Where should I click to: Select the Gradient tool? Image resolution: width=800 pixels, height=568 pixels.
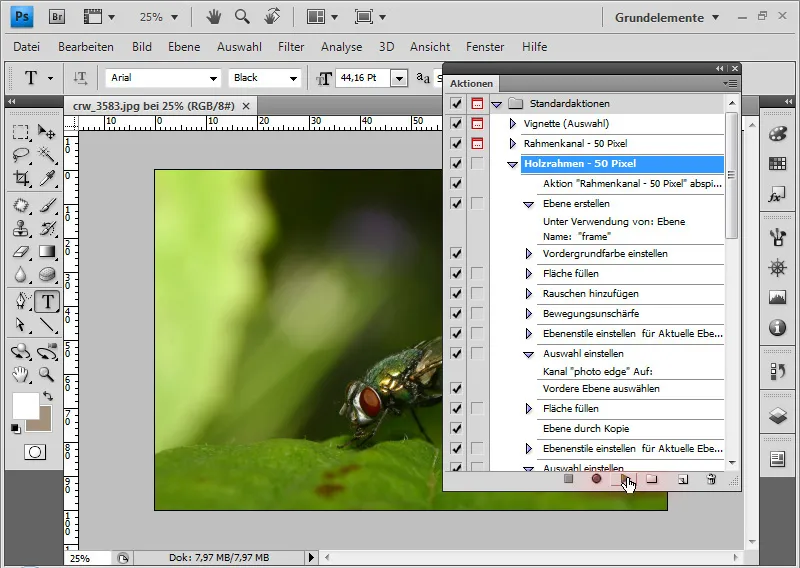pos(47,252)
